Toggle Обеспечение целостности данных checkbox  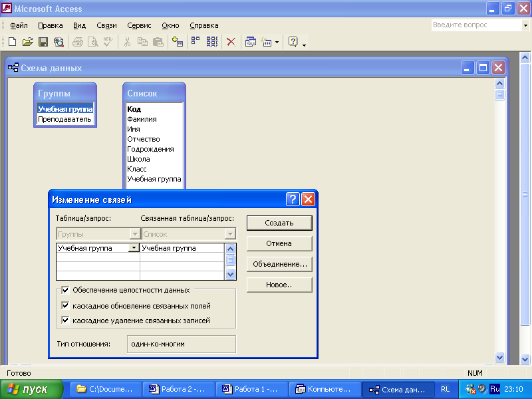click(65, 290)
